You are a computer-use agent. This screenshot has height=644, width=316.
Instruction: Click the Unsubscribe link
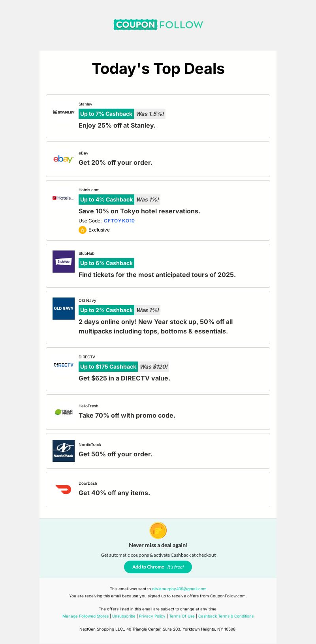(x=124, y=616)
